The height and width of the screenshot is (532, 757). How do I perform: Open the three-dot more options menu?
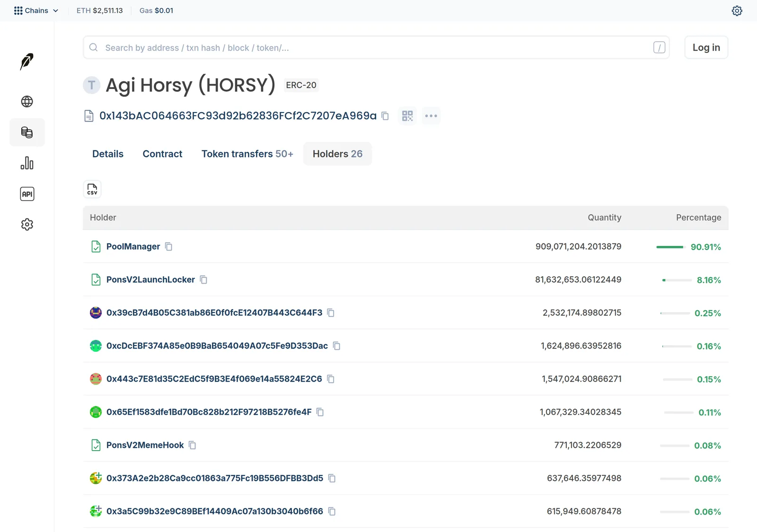(431, 116)
